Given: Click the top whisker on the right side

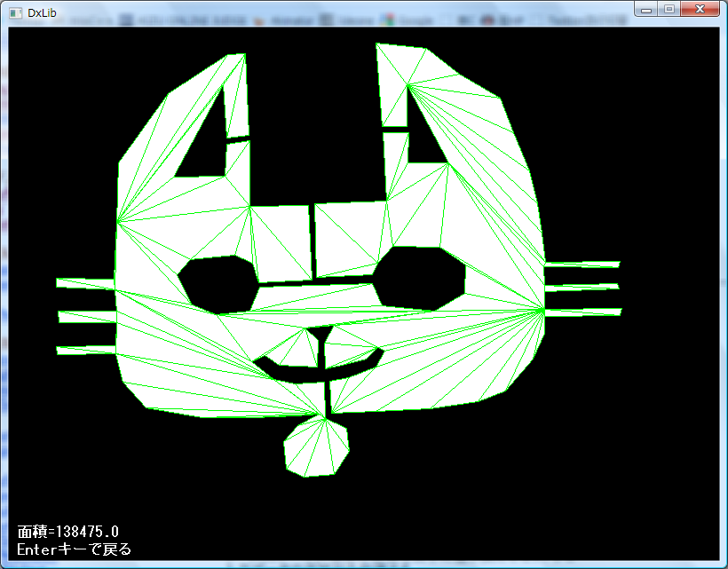Looking at the screenshot, I should 582,264.
